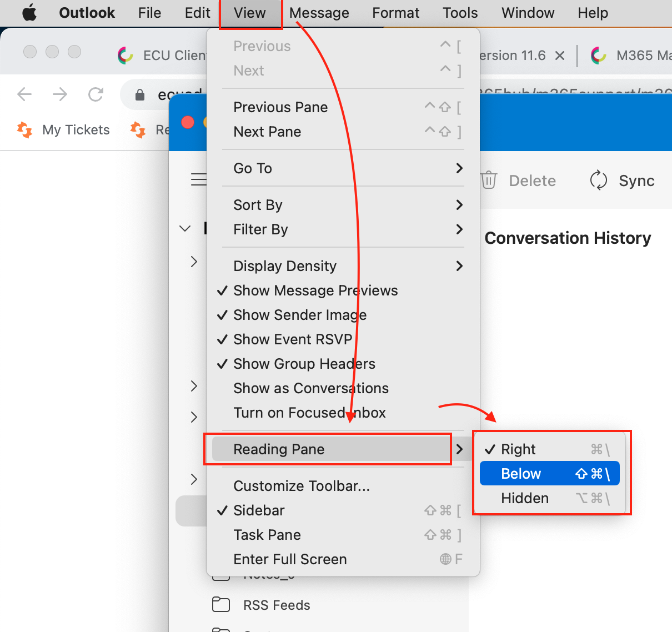The width and height of the screenshot is (672, 632).
Task: Select Hidden reading pane option
Action: (x=549, y=498)
